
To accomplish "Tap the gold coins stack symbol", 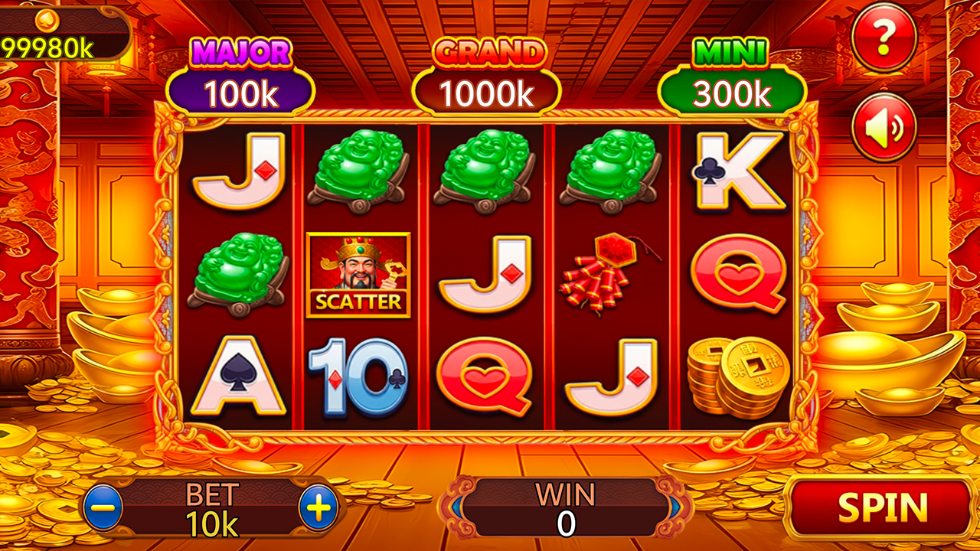I will point(737,378).
